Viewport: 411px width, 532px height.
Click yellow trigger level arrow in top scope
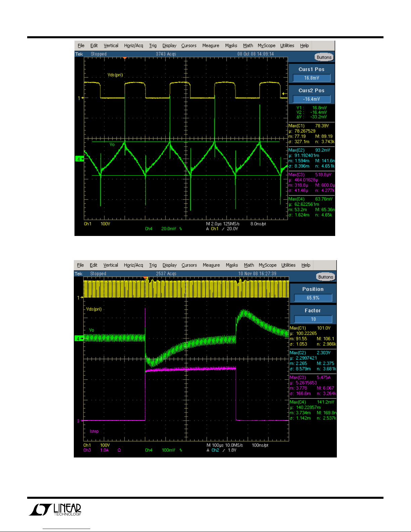point(285,94)
